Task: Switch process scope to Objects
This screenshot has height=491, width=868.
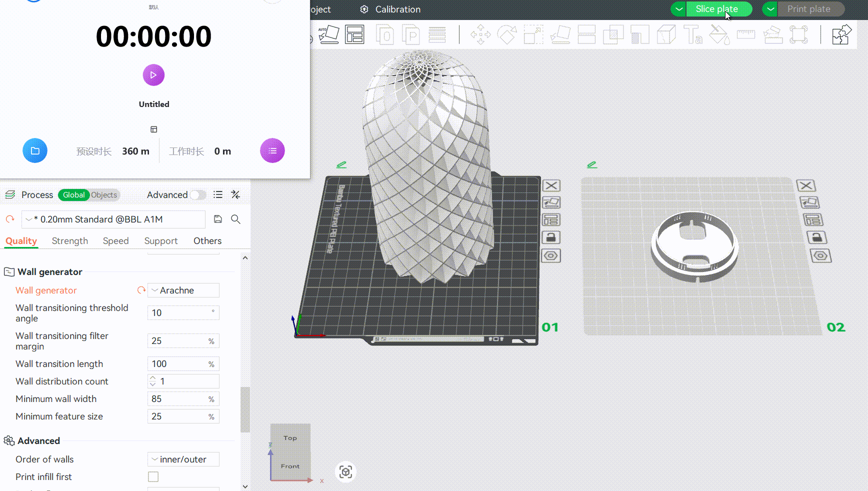Action: [x=104, y=195]
